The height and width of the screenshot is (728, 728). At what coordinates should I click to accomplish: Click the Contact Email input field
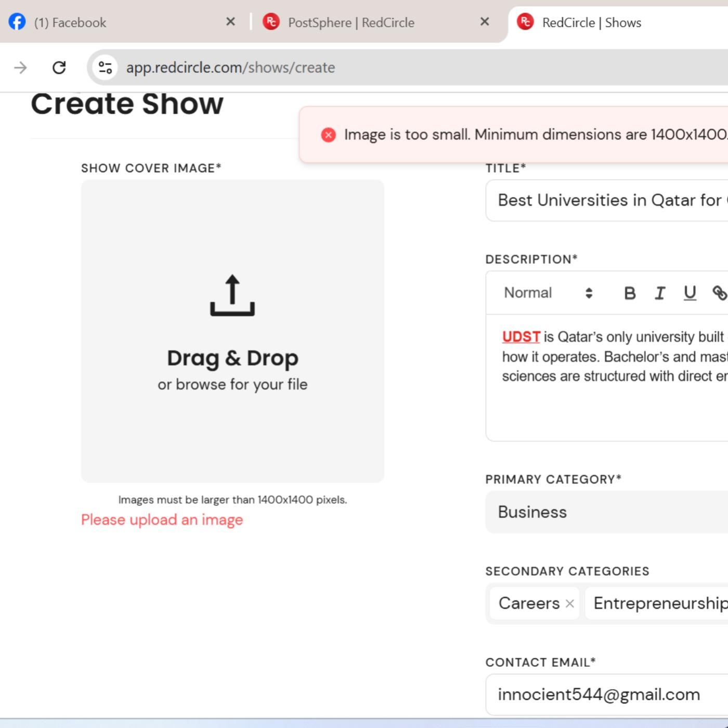click(607, 695)
